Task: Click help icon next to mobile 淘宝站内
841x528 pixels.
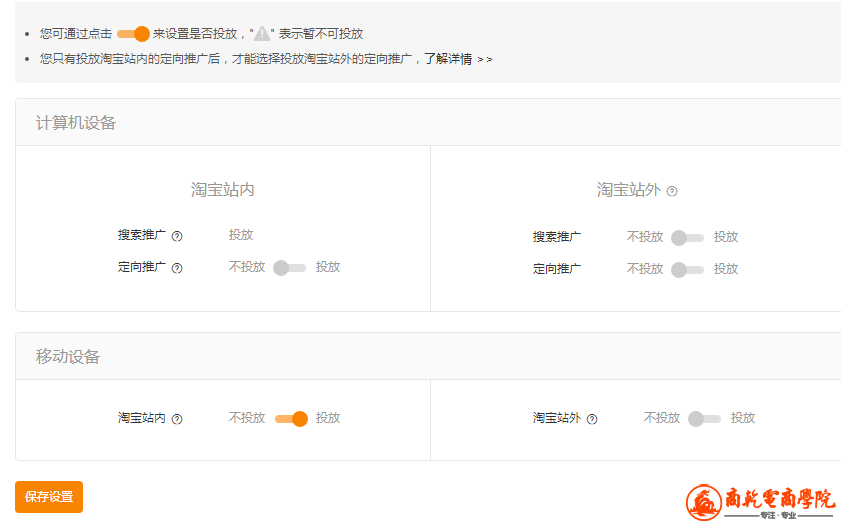Action: click(x=177, y=419)
